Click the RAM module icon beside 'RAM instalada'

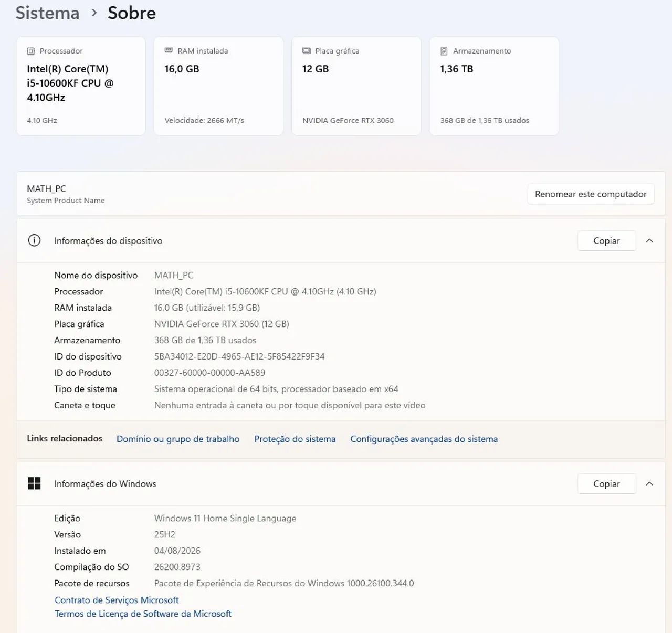point(169,50)
